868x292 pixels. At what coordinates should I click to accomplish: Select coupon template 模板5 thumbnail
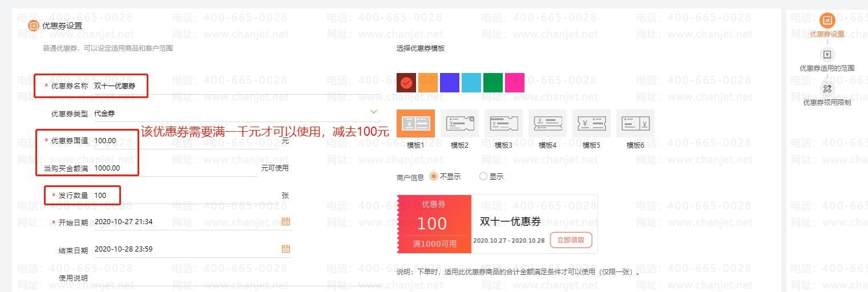591,123
